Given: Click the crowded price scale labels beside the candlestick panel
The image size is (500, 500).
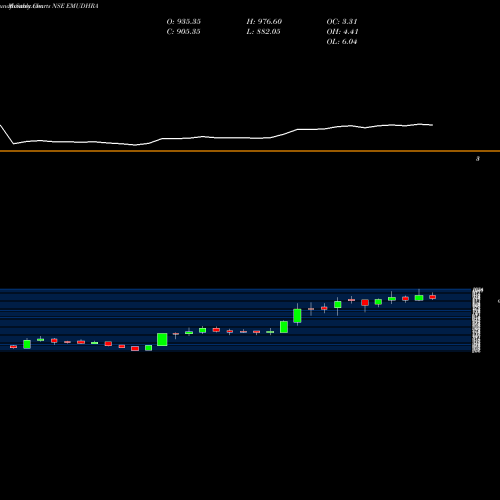Looking at the screenshot, I should tap(477, 320).
